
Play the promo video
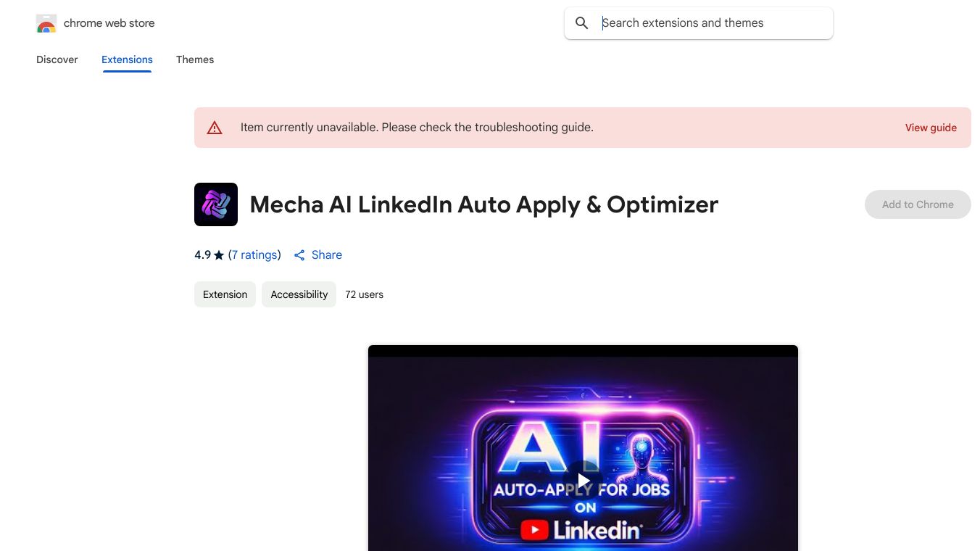click(x=584, y=481)
